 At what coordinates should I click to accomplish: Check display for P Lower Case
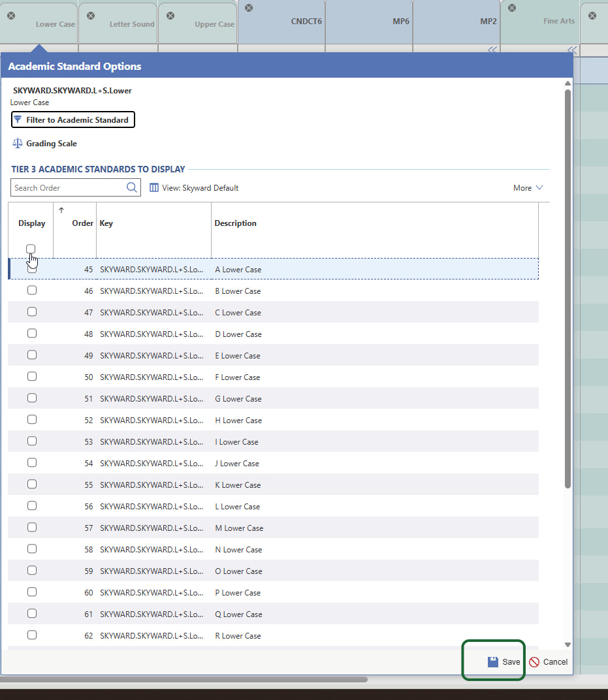32,592
